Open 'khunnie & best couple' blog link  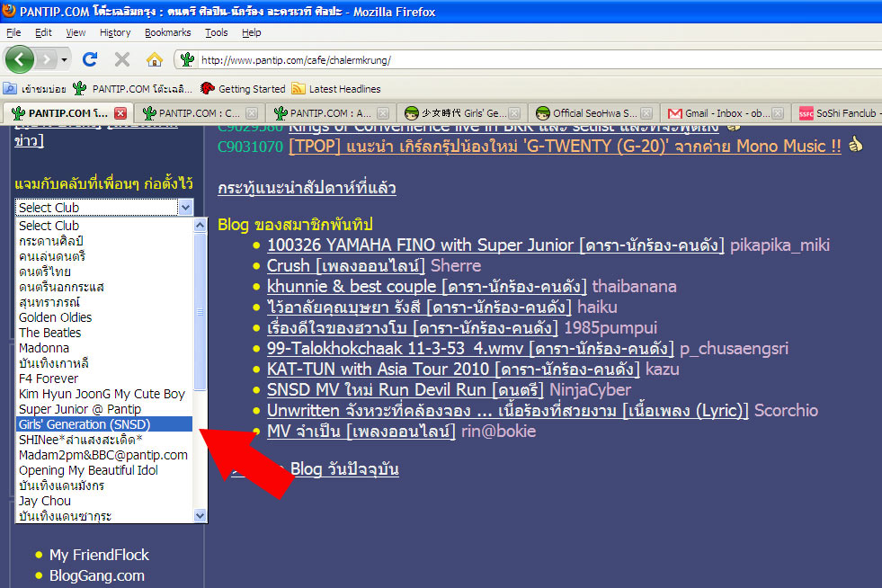tap(426, 287)
